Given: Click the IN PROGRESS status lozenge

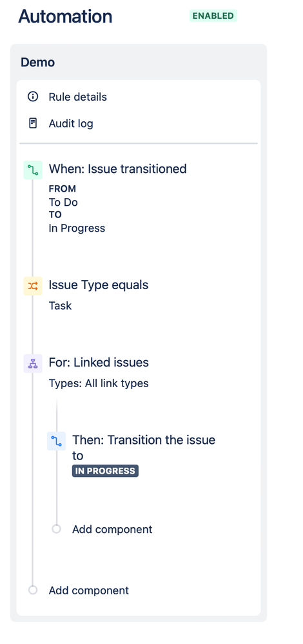Looking at the screenshot, I should tap(105, 471).
